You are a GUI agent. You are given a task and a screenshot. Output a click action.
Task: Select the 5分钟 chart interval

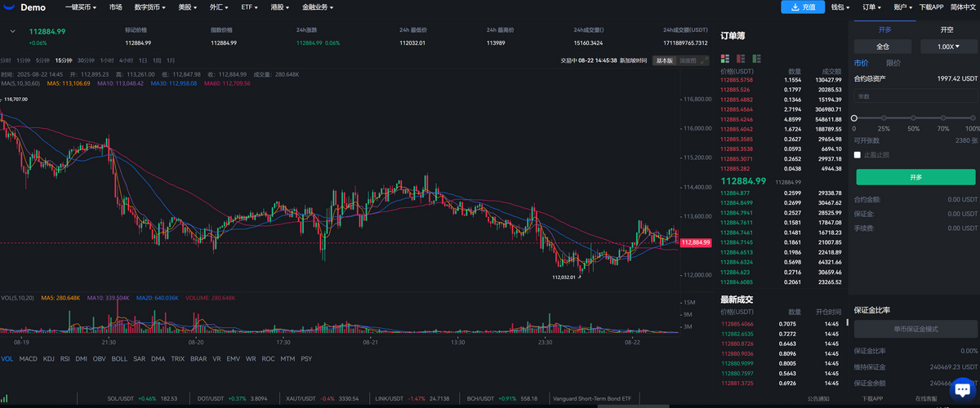coord(43,60)
